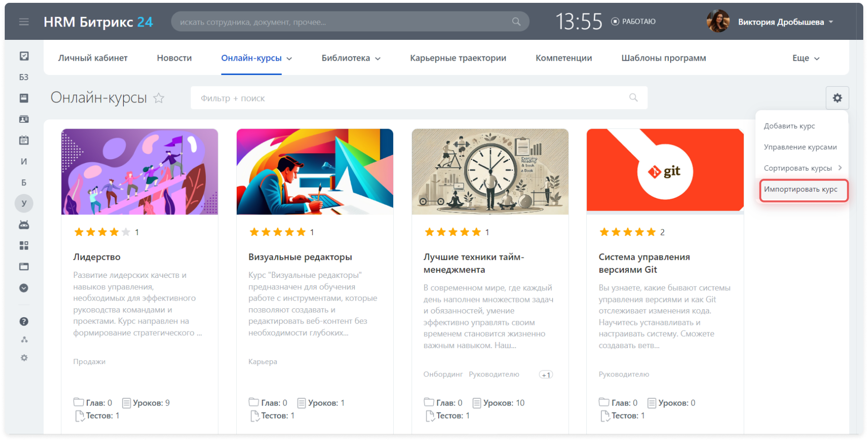Open the sidebar settings gear icon
The width and height of the screenshot is (868, 441).
coord(24,358)
